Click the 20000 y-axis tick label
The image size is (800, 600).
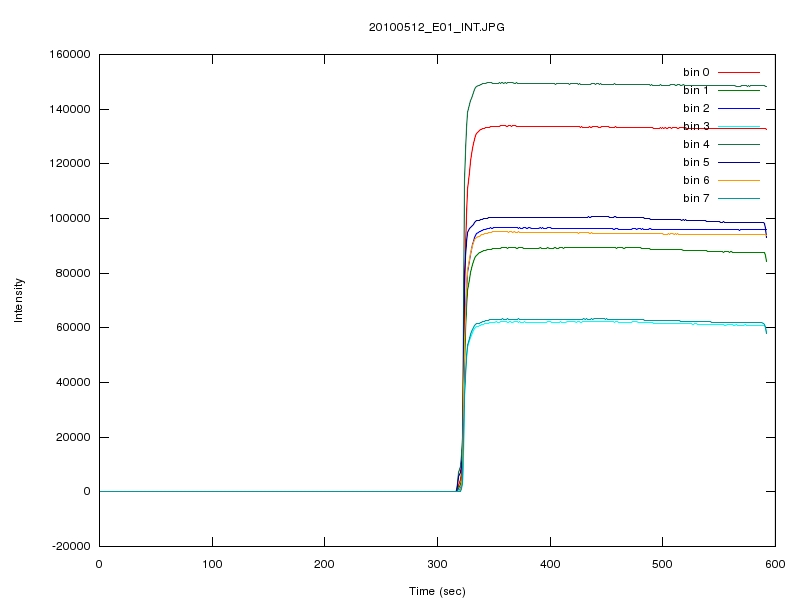pos(73,437)
